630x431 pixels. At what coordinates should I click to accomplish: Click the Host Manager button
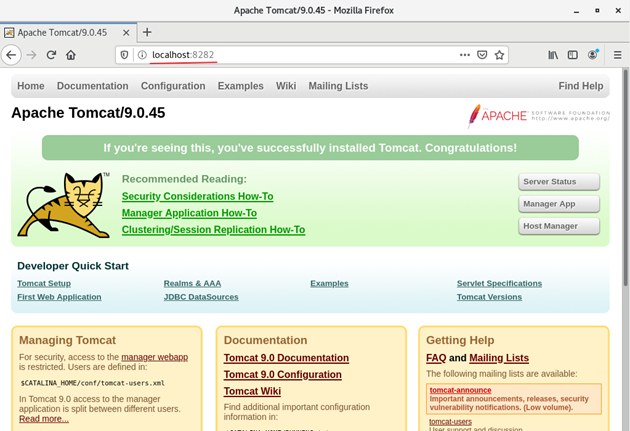tap(559, 226)
